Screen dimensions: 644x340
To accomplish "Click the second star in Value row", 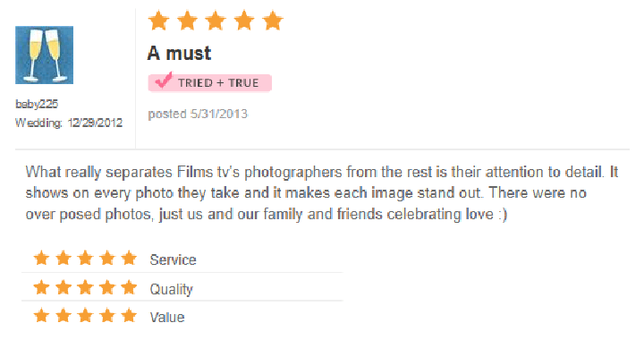I will click(x=64, y=316).
